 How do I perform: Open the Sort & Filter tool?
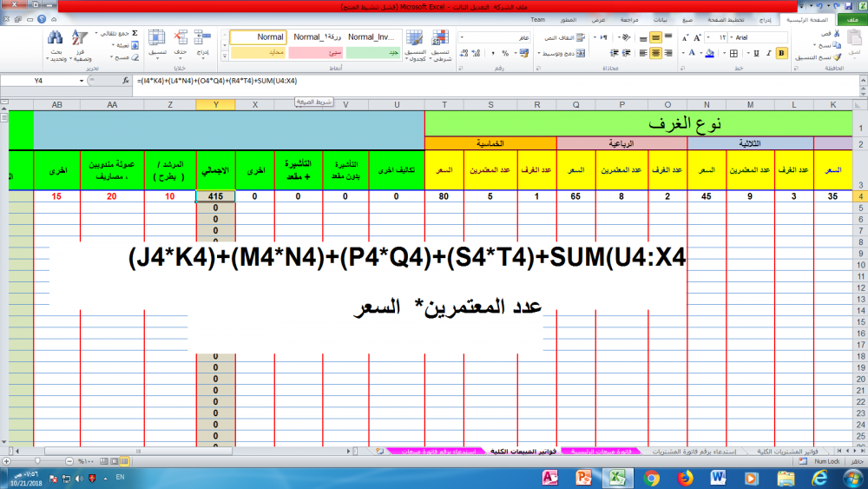point(79,38)
